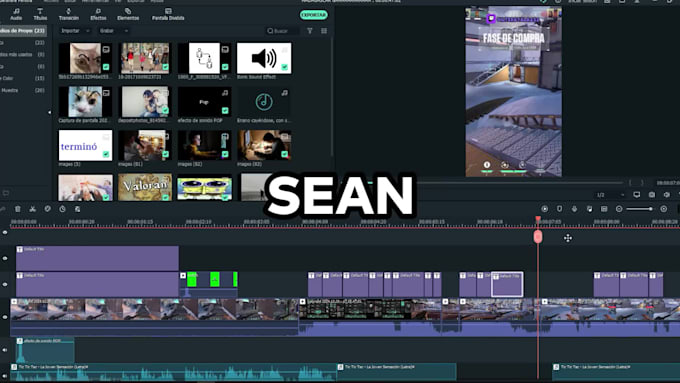This screenshot has height=383, width=680.
Task: Switch media grid view layout icon
Action: [x=324, y=31]
